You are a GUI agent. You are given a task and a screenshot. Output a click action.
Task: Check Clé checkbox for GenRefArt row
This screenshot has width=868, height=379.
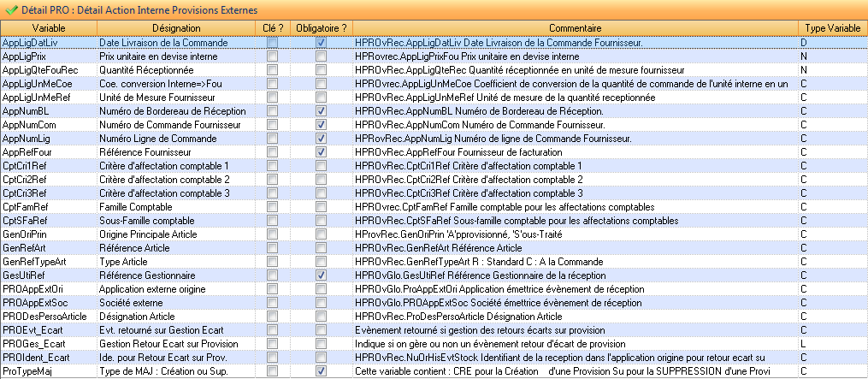272,248
